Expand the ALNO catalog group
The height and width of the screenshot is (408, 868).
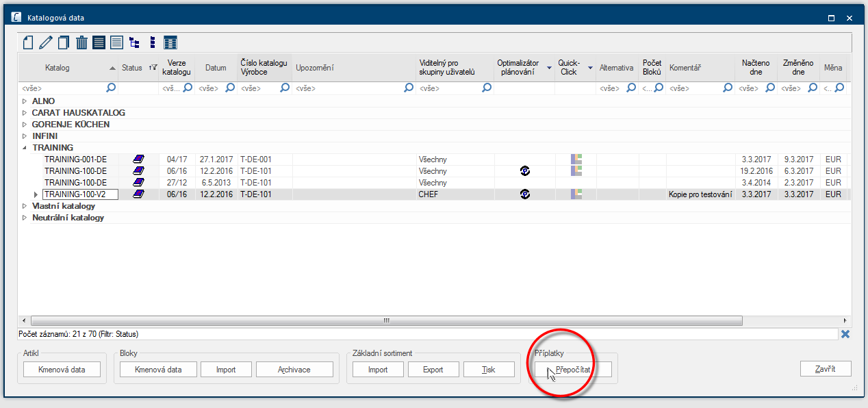[25, 101]
